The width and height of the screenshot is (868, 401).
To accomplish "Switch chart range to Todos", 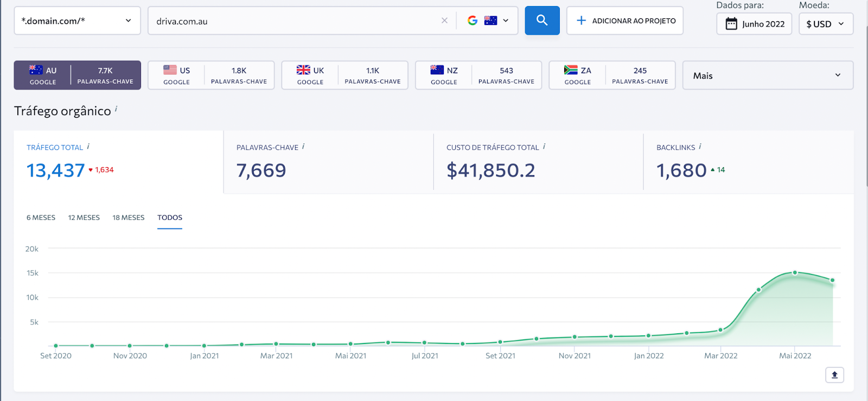I will (170, 218).
